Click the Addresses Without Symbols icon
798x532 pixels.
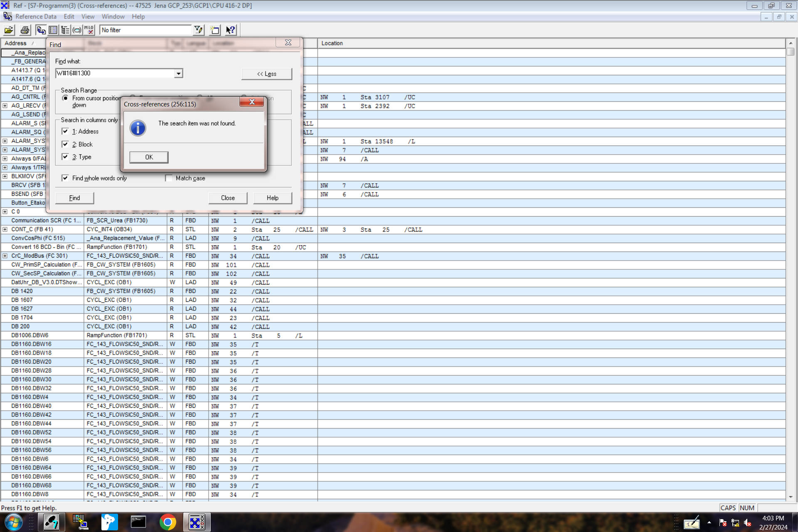click(x=89, y=30)
